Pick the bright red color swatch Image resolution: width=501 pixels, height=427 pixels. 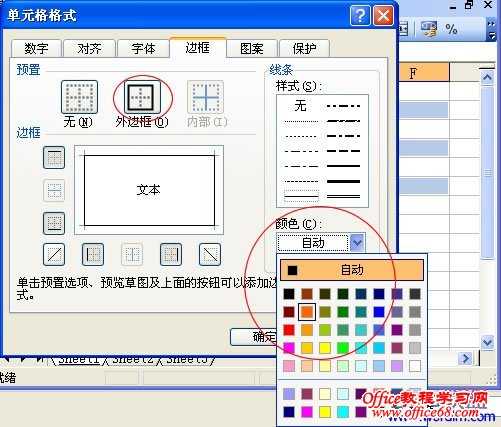pyautogui.click(x=289, y=330)
